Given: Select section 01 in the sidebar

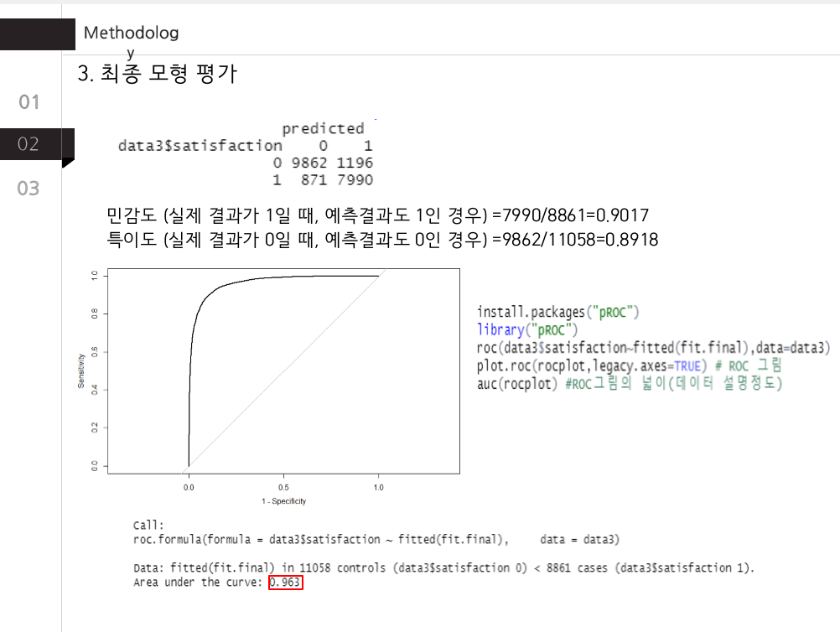Looking at the screenshot, I should [29, 101].
